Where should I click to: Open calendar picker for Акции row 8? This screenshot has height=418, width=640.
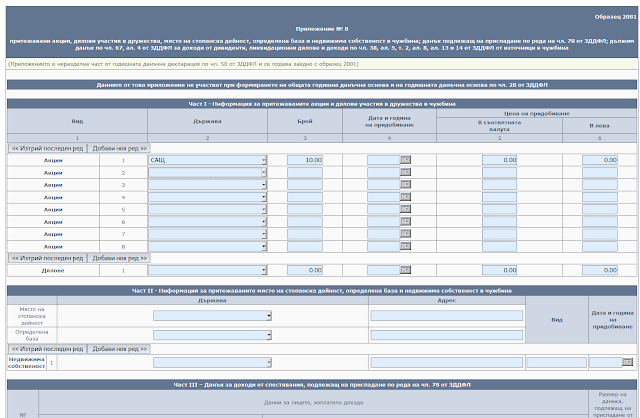(405, 246)
